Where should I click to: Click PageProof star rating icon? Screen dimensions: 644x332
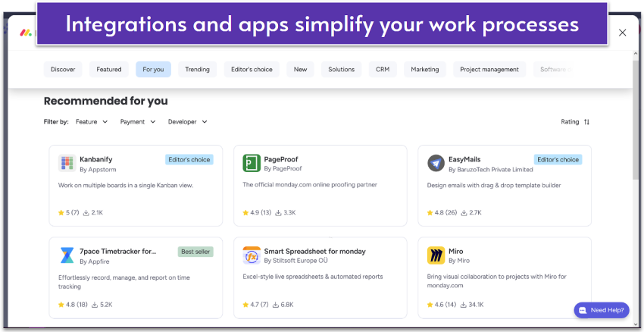[x=245, y=213]
